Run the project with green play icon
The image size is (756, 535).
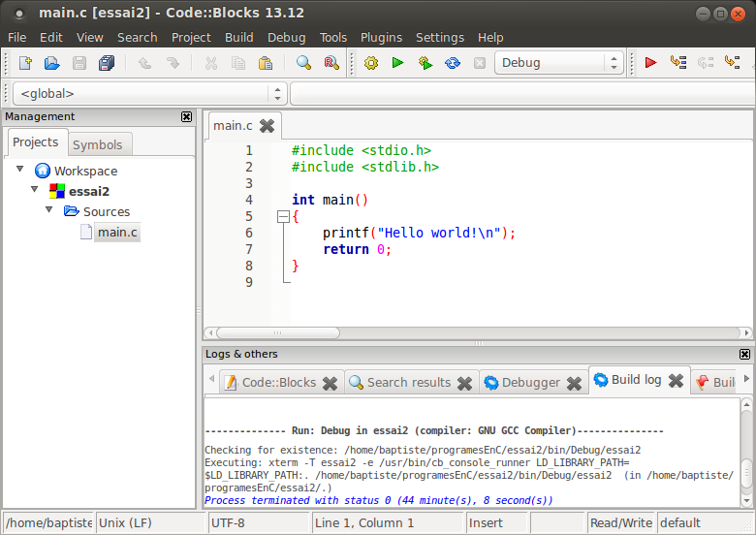pos(397,63)
